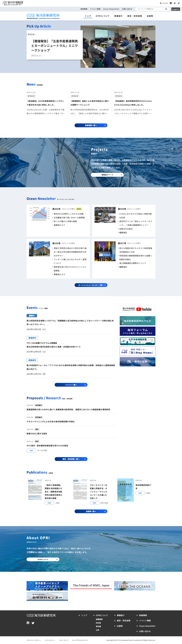Screen dimensions: 182x644
Task: Open the 海洋フォーラム event registration banner
Action: click(137, 331)
